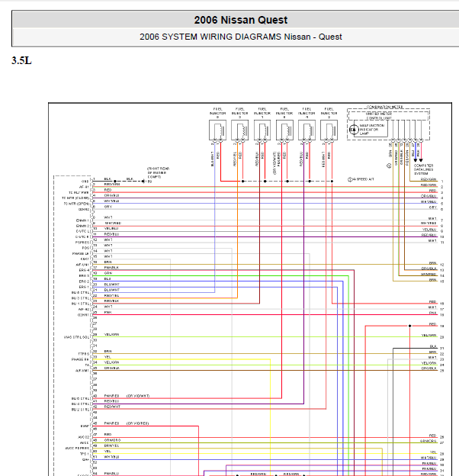Click the 'TC RLY PWR' pin label
This screenshot has width=459, height=476.
pyautogui.click(x=79, y=192)
